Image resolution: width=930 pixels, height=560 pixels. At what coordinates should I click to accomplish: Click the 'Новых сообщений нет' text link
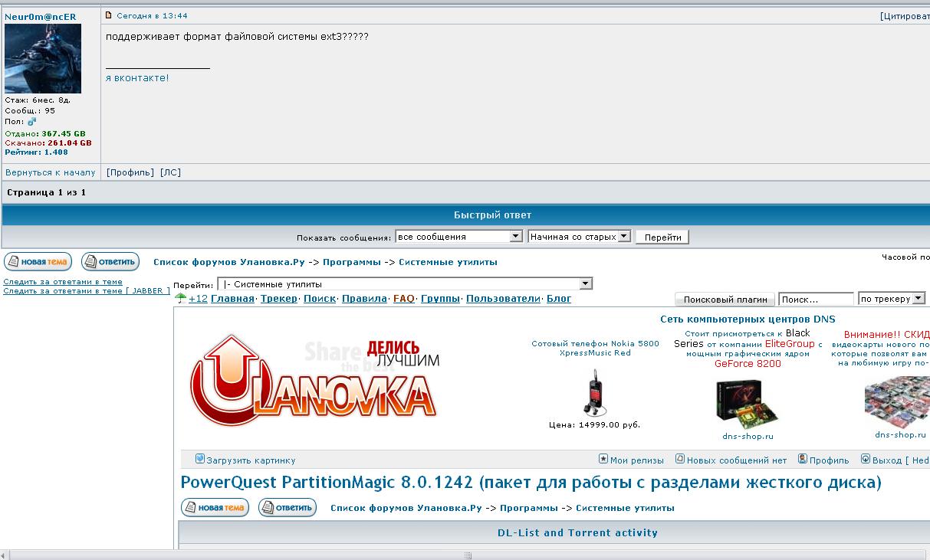pyautogui.click(x=737, y=460)
